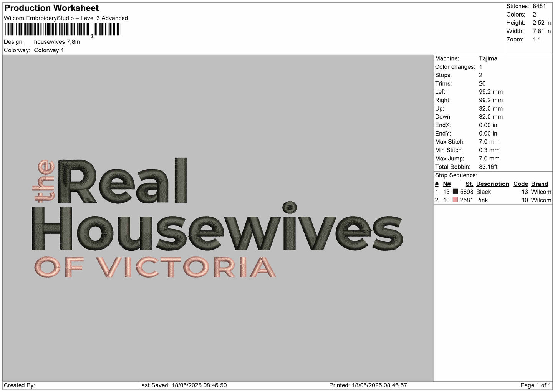The width and height of the screenshot is (555, 392).
Task: Click the Colors count value '2'
Action: point(534,15)
